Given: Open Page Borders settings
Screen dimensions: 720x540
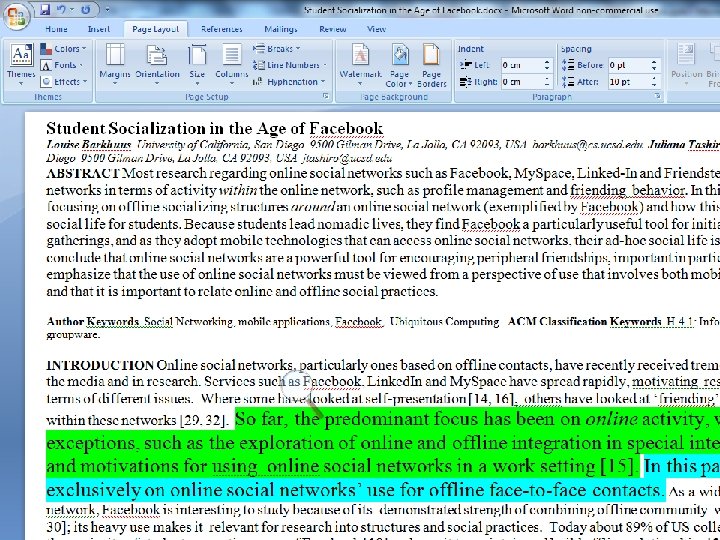Looking at the screenshot, I should coord(432,65).
